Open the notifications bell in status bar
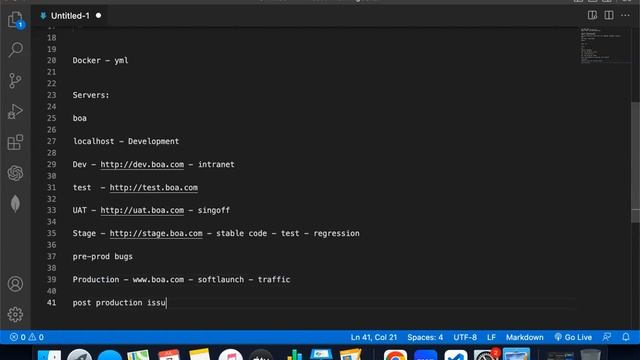The image size is (640, 360). (626, 337)
